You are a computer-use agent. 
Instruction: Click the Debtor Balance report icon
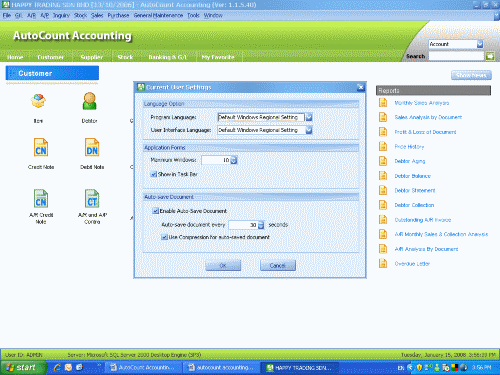383,176
